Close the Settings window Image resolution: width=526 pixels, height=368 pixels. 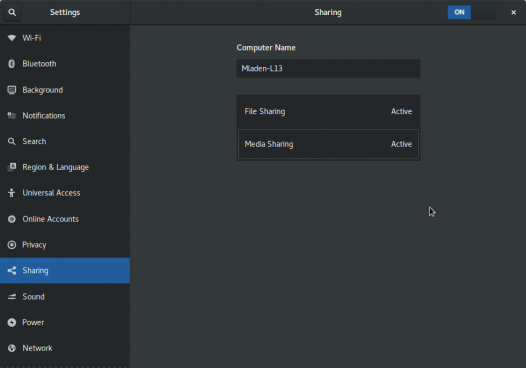(x=513, y=12)
